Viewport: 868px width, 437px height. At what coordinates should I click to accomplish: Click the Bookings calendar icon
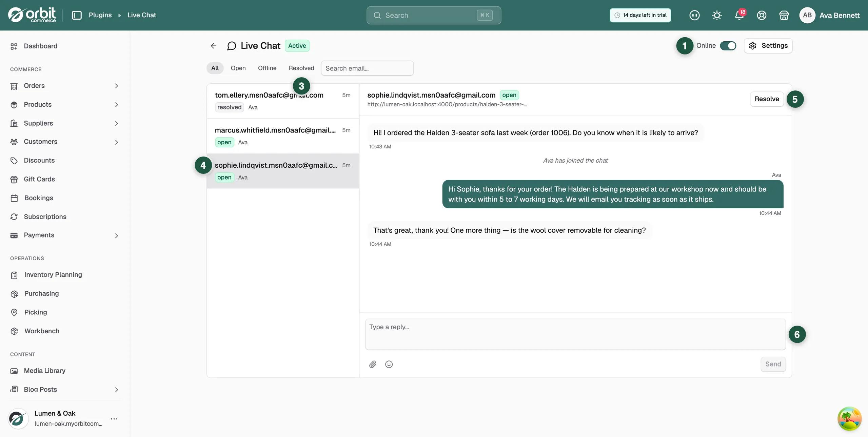point(14,198)
